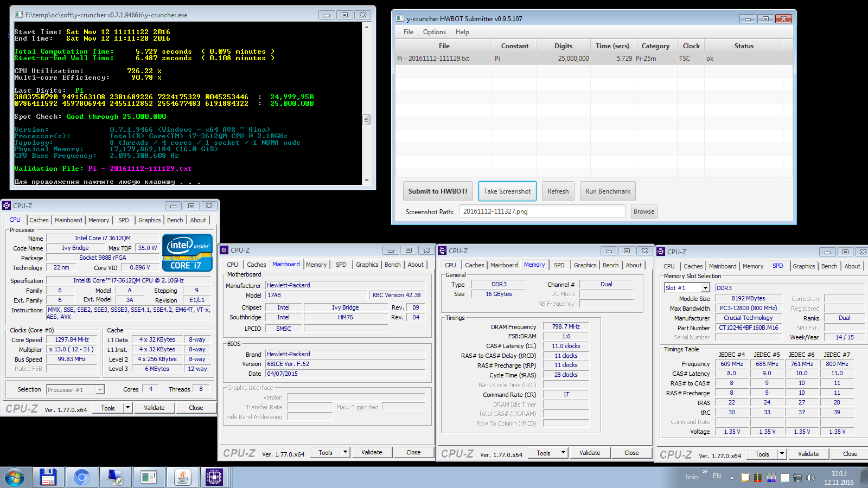Screen dimensions: 868x488
Task: Click title icon of CPU-Z CPU window
Action: coord(7,206)
